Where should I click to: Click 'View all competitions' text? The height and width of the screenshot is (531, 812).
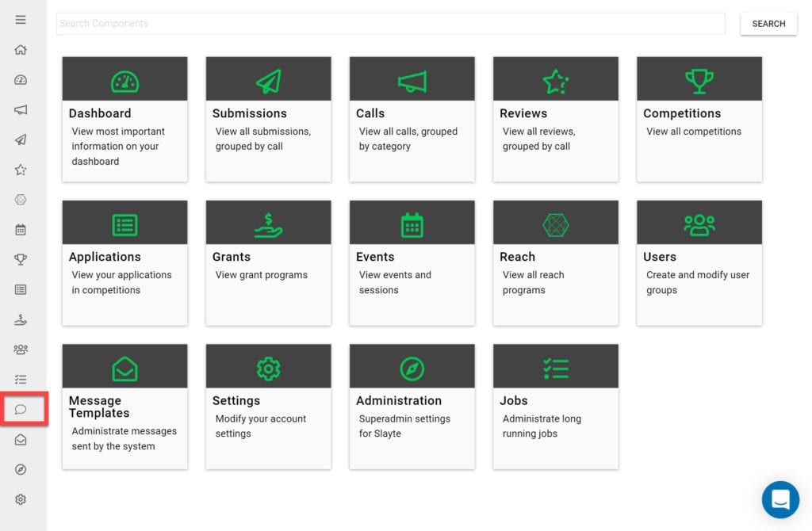tap(694, 132)
